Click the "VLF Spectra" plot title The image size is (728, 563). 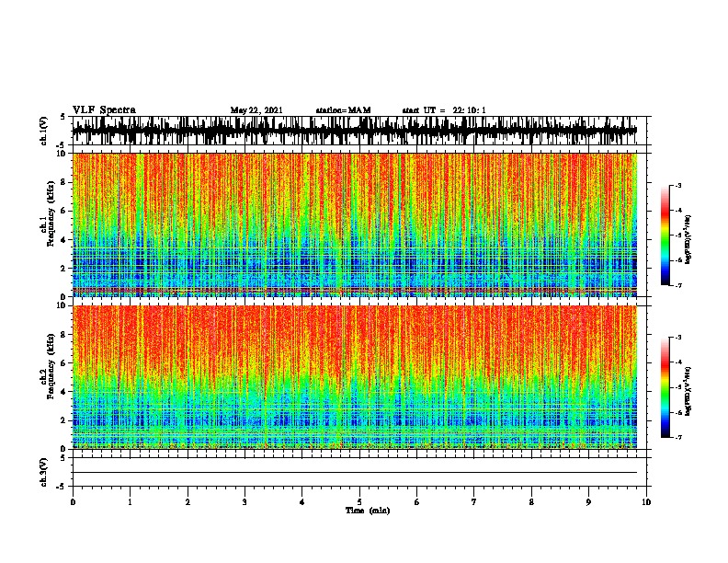pos(104,110)
